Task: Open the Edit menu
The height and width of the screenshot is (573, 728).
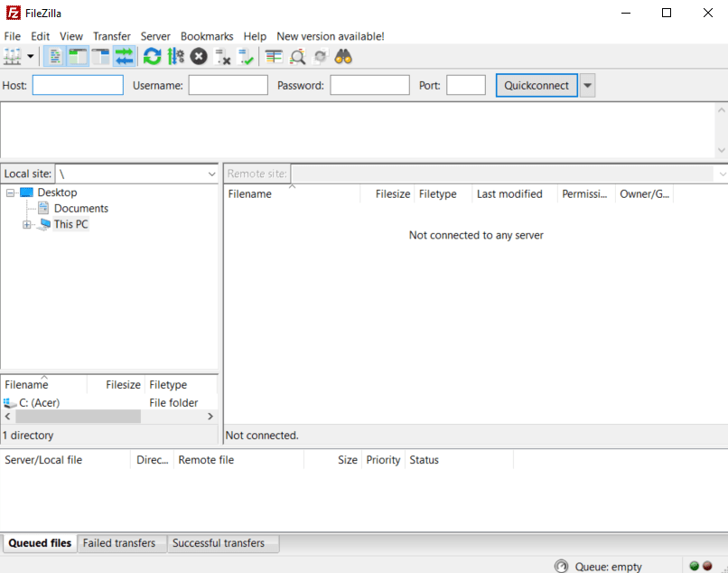Action: pos(41,36)
